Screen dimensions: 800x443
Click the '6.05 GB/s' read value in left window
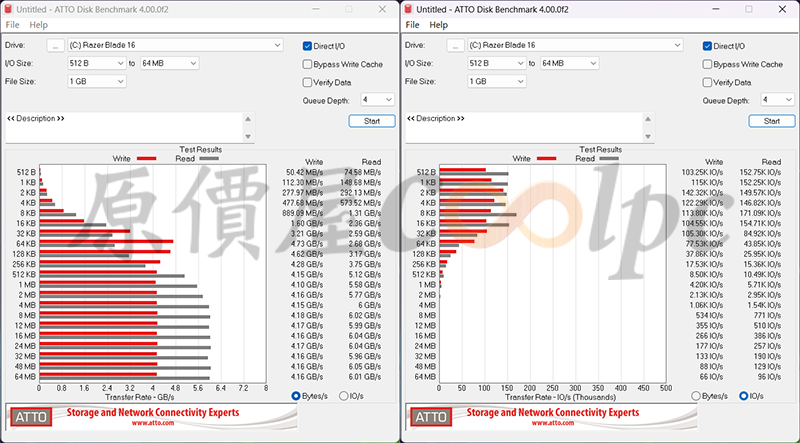tap(365, 366)
